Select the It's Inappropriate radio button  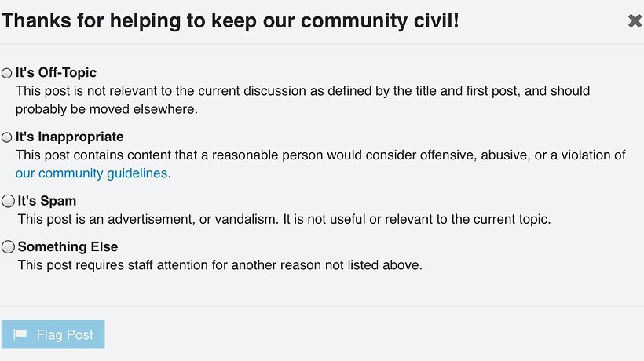pyautogui.click(x=7, y=137)
